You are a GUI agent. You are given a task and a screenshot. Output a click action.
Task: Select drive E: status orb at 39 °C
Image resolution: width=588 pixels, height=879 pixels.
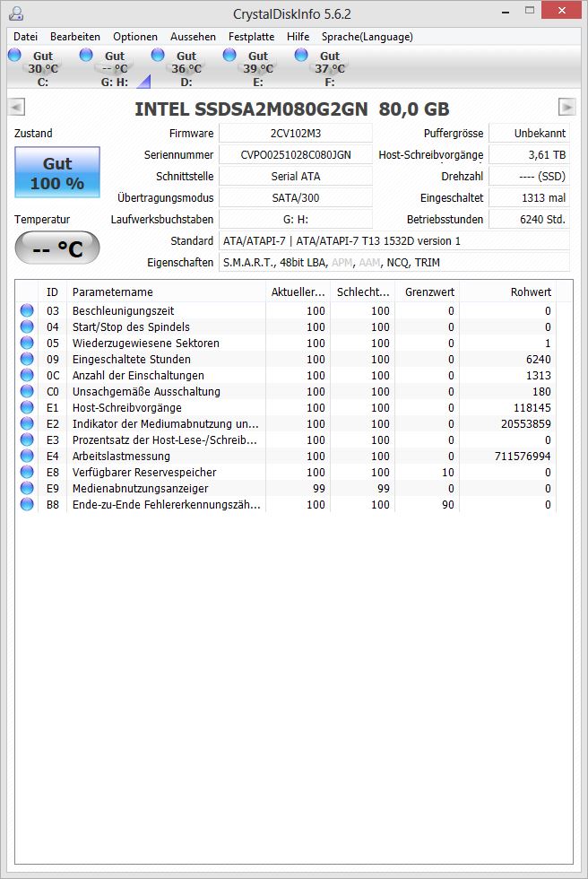(x=229, y=55)
